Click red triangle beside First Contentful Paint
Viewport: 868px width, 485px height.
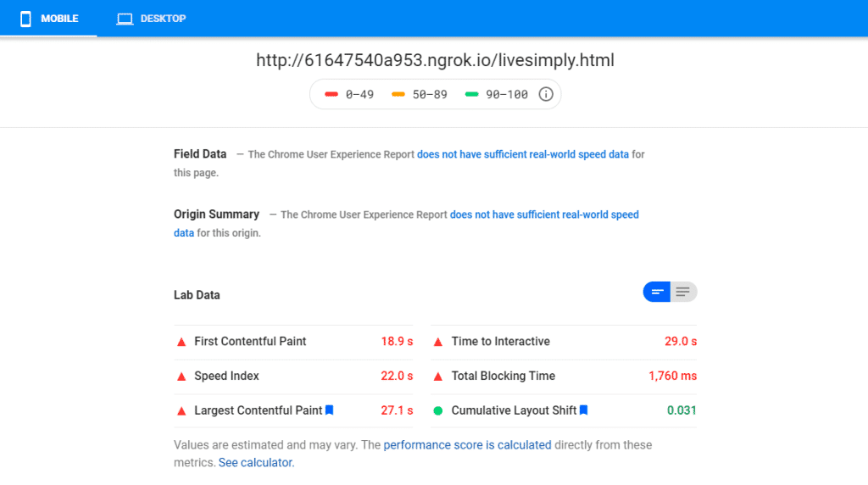(181, 342)
